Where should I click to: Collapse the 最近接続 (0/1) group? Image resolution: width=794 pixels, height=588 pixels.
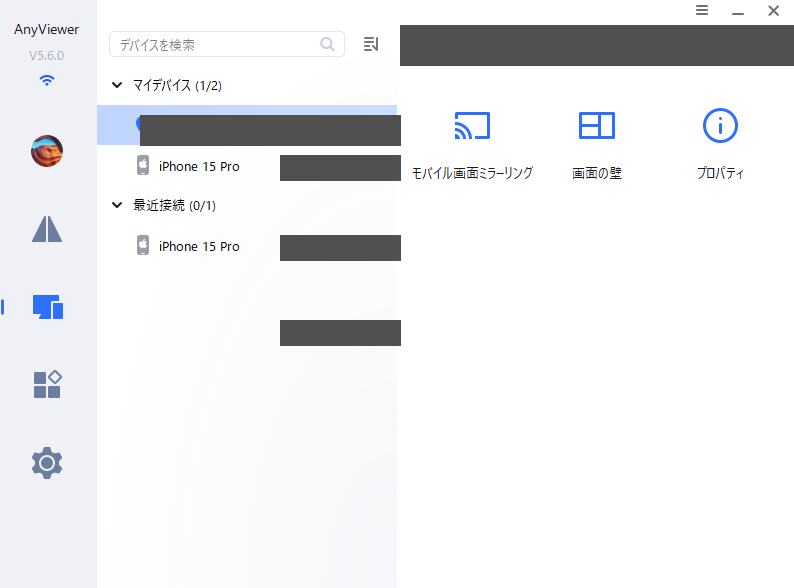(117, 205)
